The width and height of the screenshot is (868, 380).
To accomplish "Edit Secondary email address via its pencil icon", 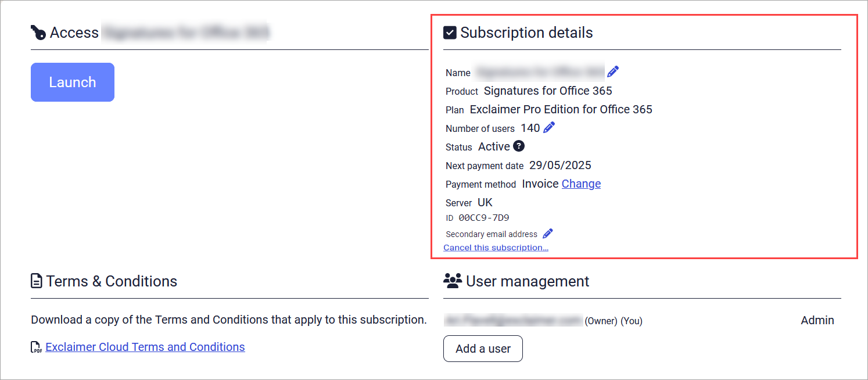I will pyautogui.click(x=547, y=233).
